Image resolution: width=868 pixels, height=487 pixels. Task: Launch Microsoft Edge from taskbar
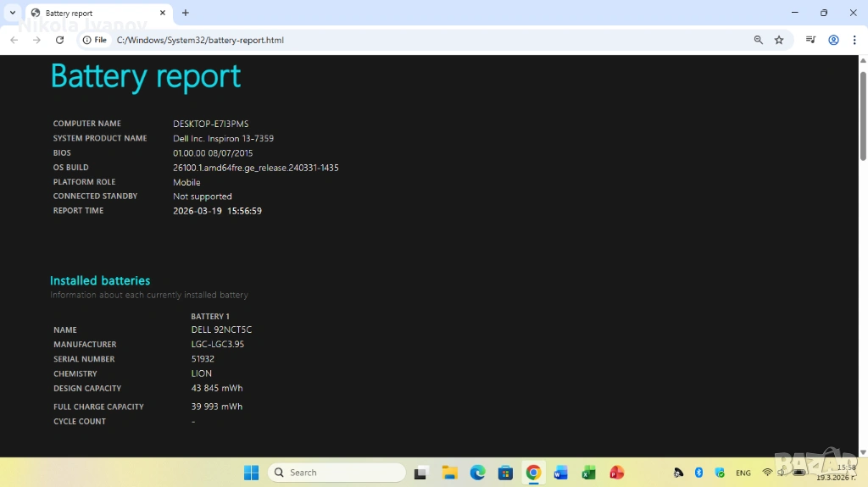coord(477,473)
